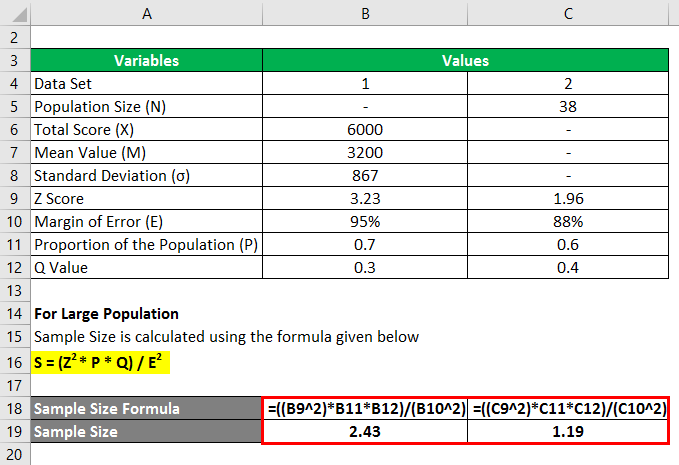Image resolution: width=679 pixels, height=465 pixels.
Task: Select column A header
Action: [147, 12]
